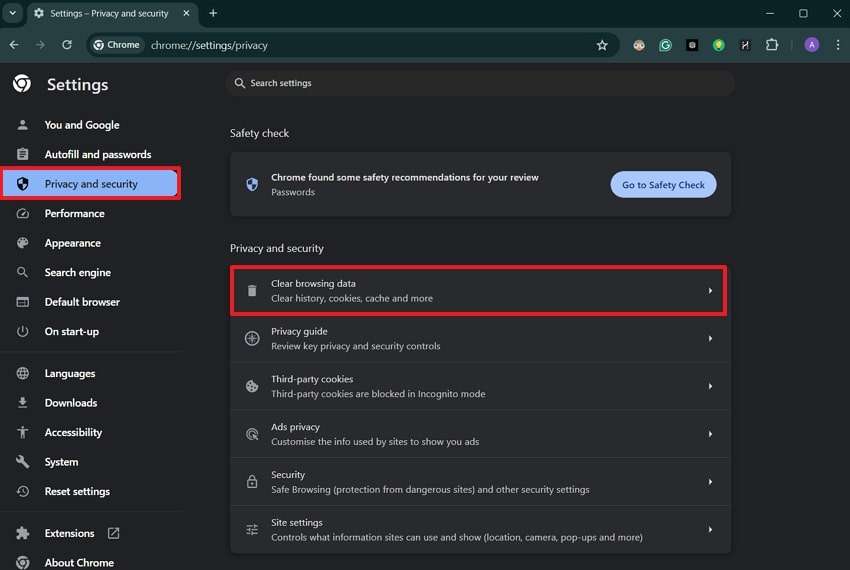Click the monkey face extension icon

tap(639, 45)
